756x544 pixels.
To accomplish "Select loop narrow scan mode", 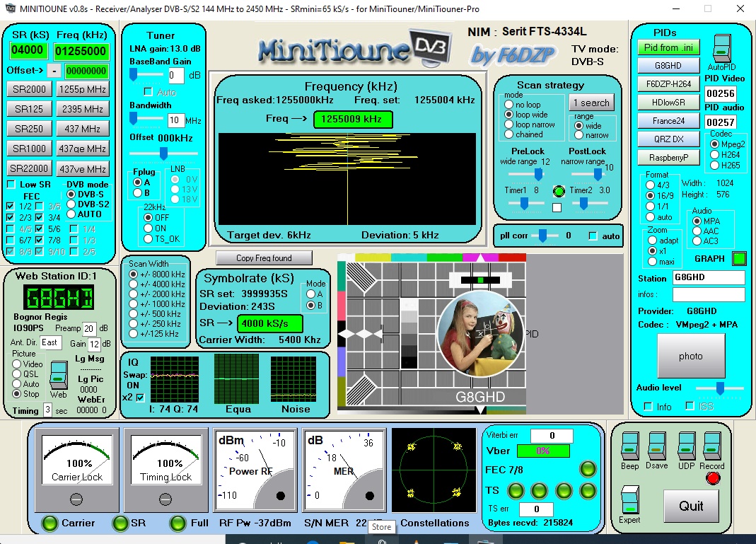I will click(508, 125).
